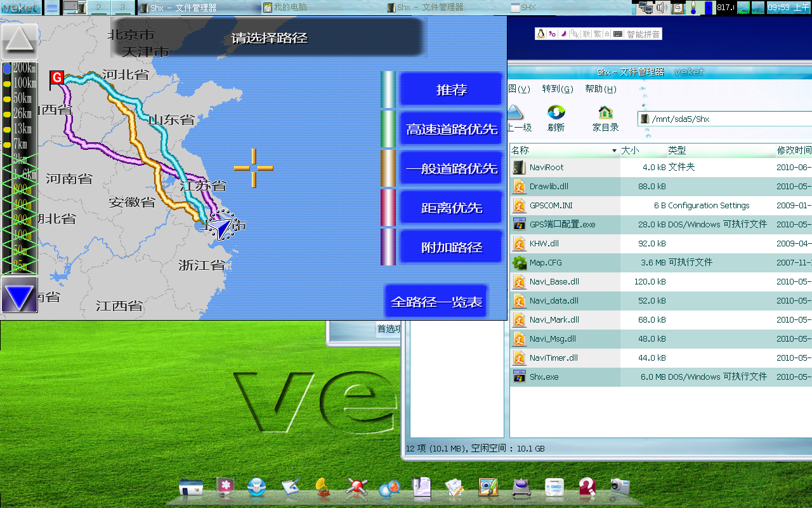The image size is (812, 508).
Task: Sort files by the 名称 column header
Action: (565, 150)
